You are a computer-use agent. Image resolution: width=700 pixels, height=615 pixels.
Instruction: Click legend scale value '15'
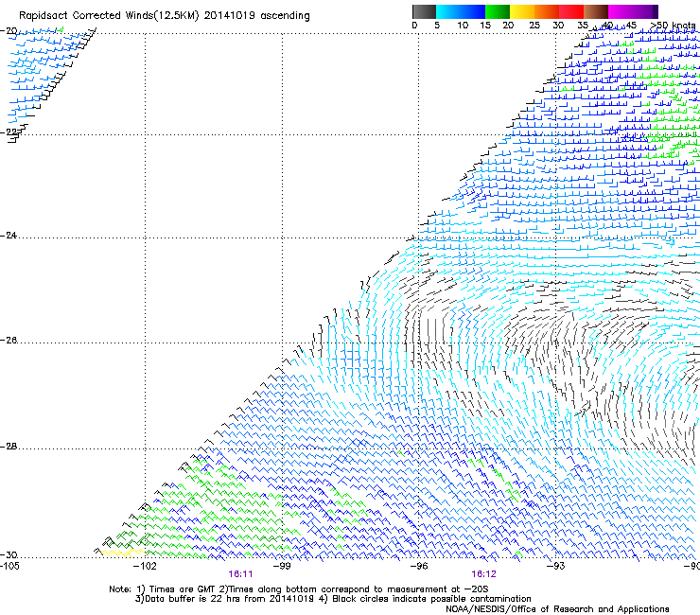tap(485, 26)
